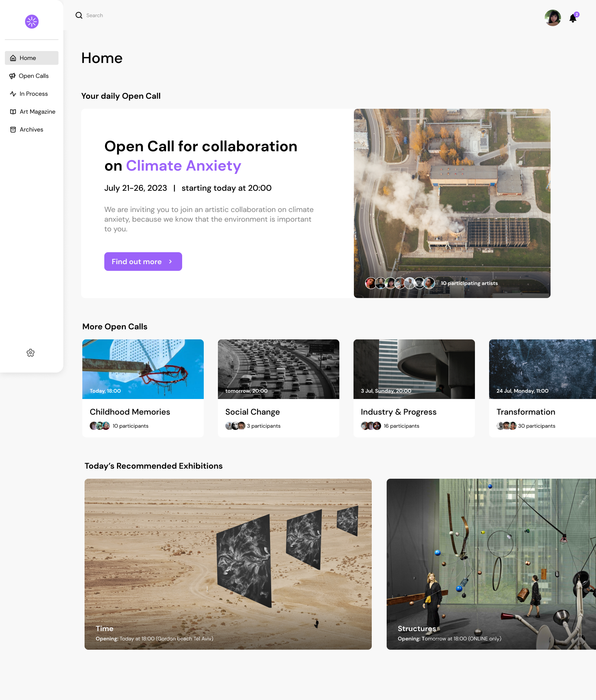Click the Open Calls megaphone icon

point(13,76)
